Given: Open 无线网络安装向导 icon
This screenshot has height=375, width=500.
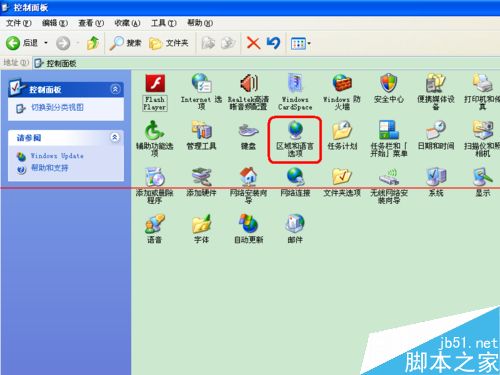Looking at the screenshot, I should pos(389,177).
